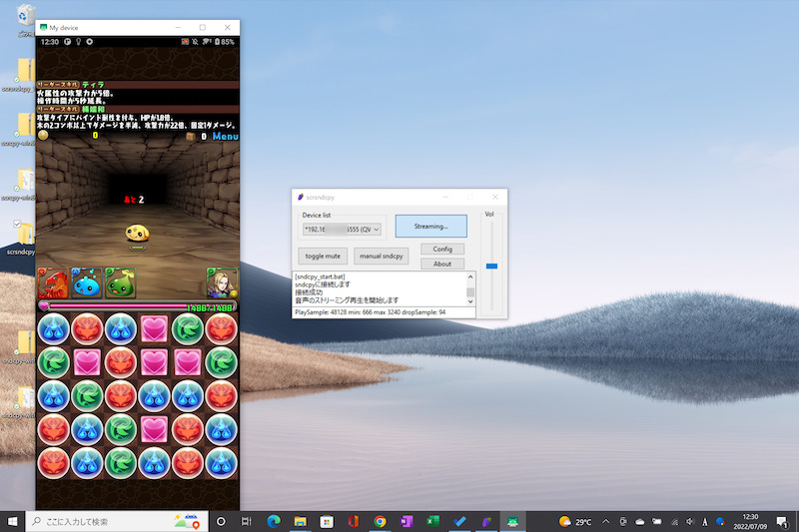
Task: Click the About button
Action: point(442,264)
